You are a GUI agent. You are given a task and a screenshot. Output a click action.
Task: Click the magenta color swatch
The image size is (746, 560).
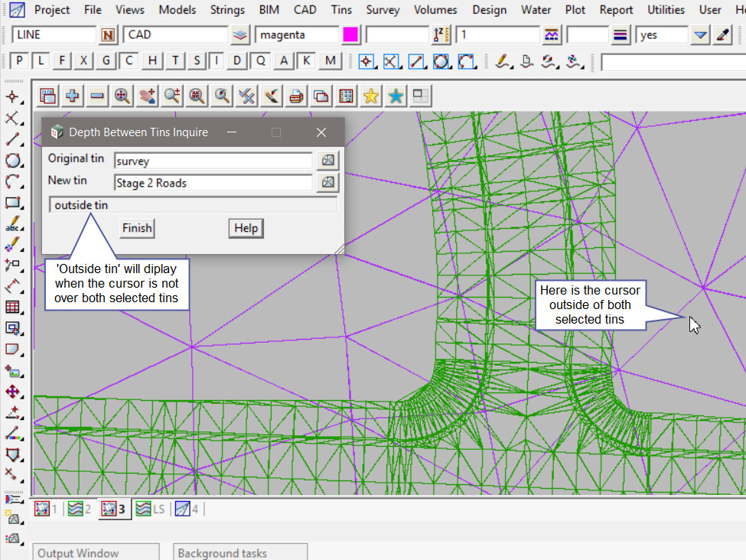(350, 35)
